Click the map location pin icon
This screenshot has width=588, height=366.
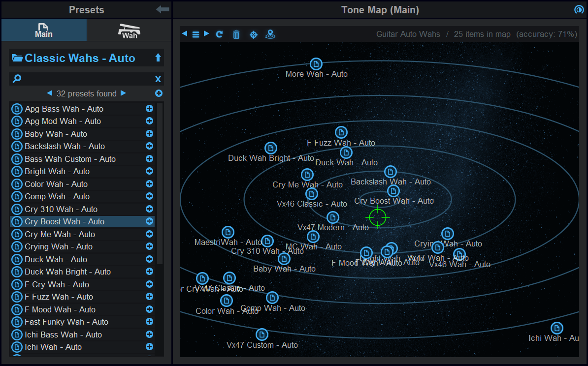click(270, 34)
